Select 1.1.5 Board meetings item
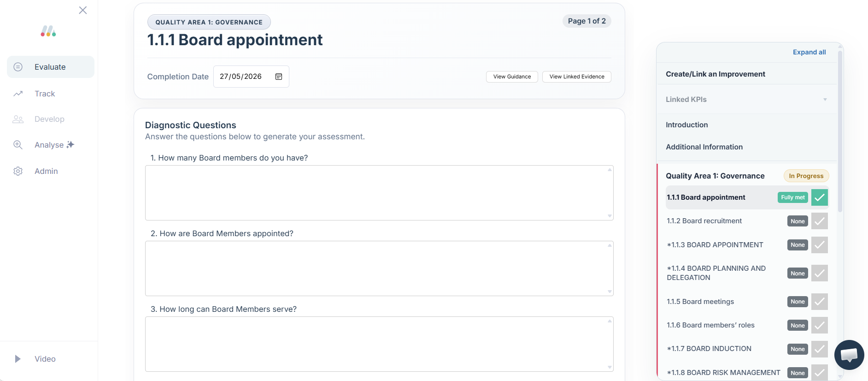Image resolution: width=868 pixels, height=381 pixels. (700, 302)
